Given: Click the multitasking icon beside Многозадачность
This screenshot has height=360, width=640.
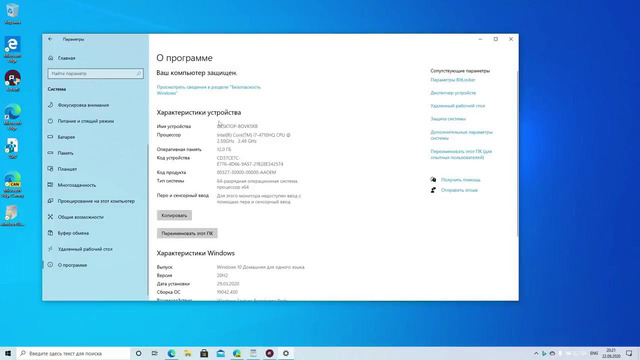Looking at the screenshot, I should 50,185.
